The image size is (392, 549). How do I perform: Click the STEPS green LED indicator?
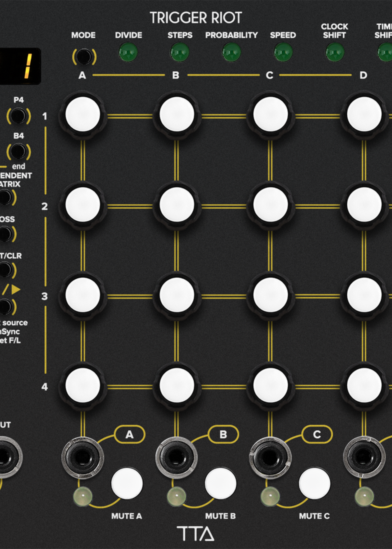pyautogui.click(x=180, y=52)
